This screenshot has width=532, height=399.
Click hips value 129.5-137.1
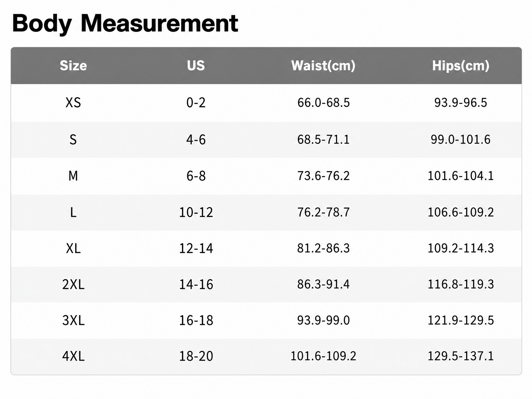[461, 356]
